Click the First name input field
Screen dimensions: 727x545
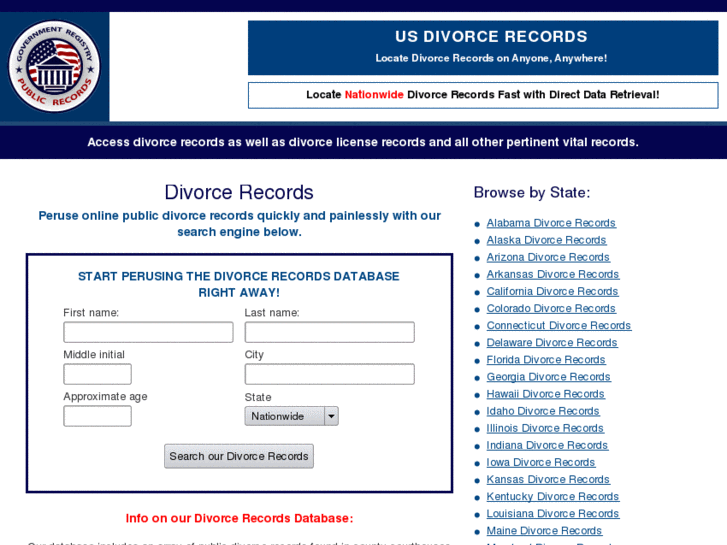point(148,332)
